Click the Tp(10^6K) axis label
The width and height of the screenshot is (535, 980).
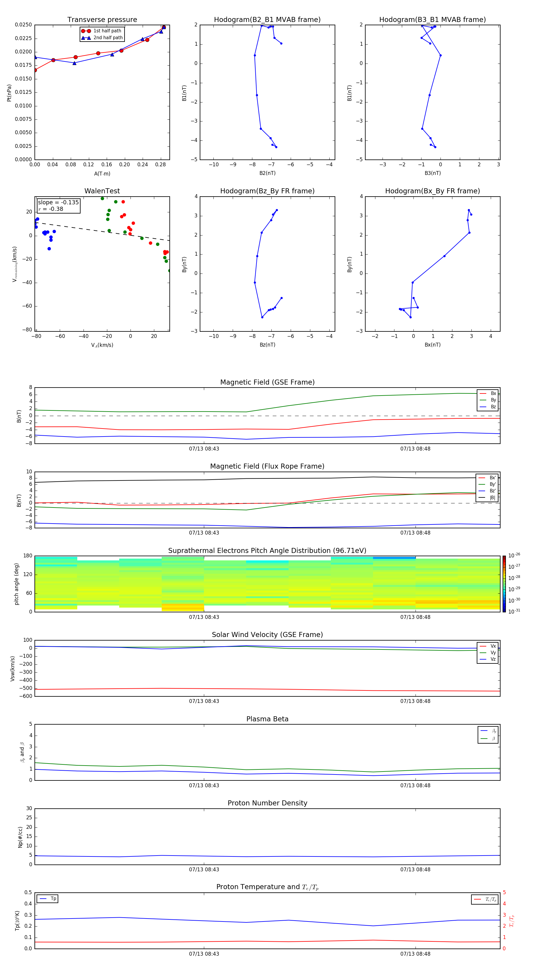click(x=17, y=921)
